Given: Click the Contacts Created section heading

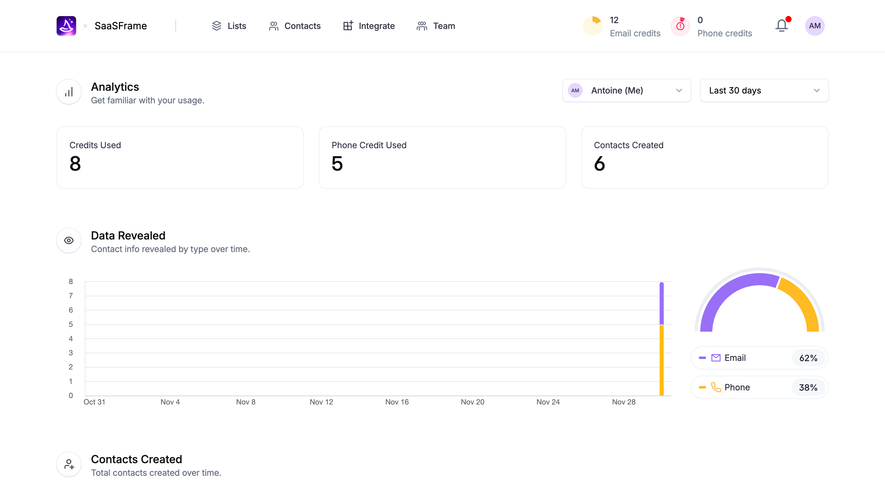Looking at the screenshot, I should (137, 459).
